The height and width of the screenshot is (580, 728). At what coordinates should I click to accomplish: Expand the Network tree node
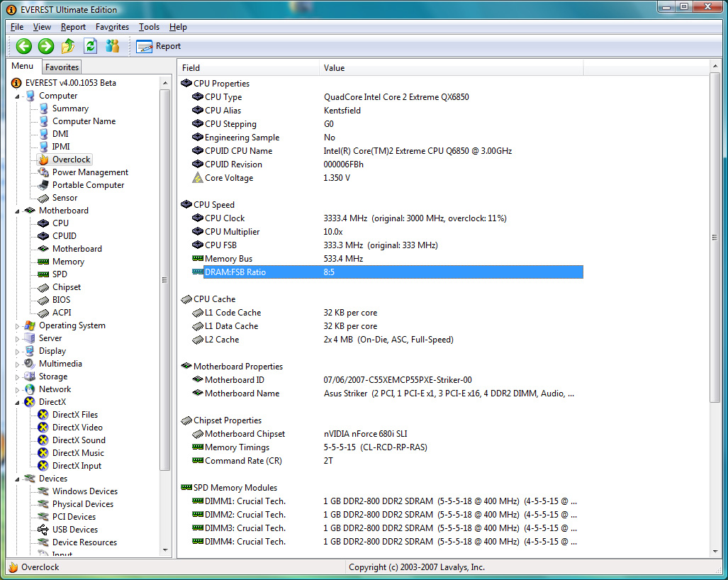pyautogui.click(x=17, y=390)
